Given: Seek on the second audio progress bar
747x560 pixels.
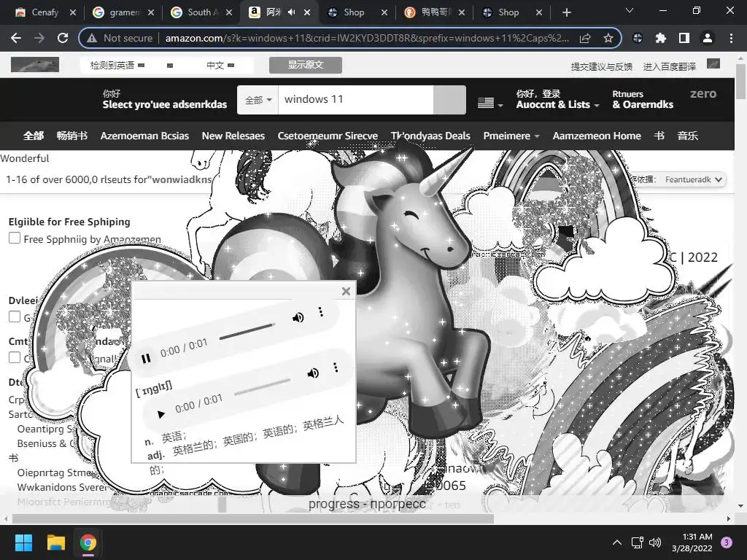Looking at the screenshot, I should [x=263, y=387].
